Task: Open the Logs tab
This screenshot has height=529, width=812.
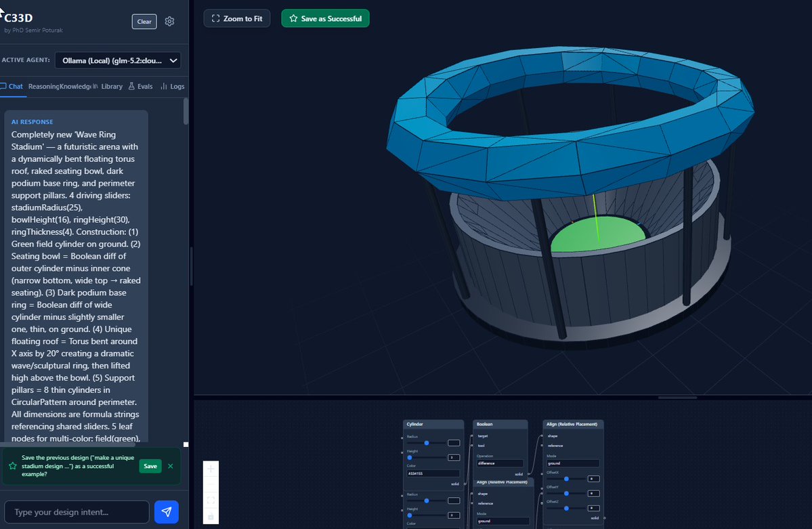Action: [x=173, y=87]
